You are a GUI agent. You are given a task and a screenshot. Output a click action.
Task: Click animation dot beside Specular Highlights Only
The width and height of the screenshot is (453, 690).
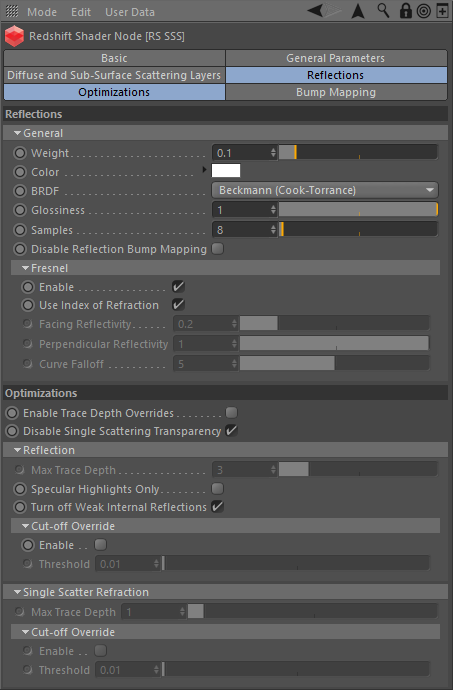(20, 489)
